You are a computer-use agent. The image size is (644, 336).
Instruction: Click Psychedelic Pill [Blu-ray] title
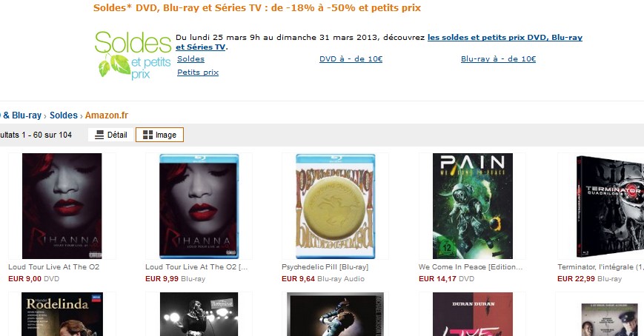pyautogui.click(x=325, y=266)
